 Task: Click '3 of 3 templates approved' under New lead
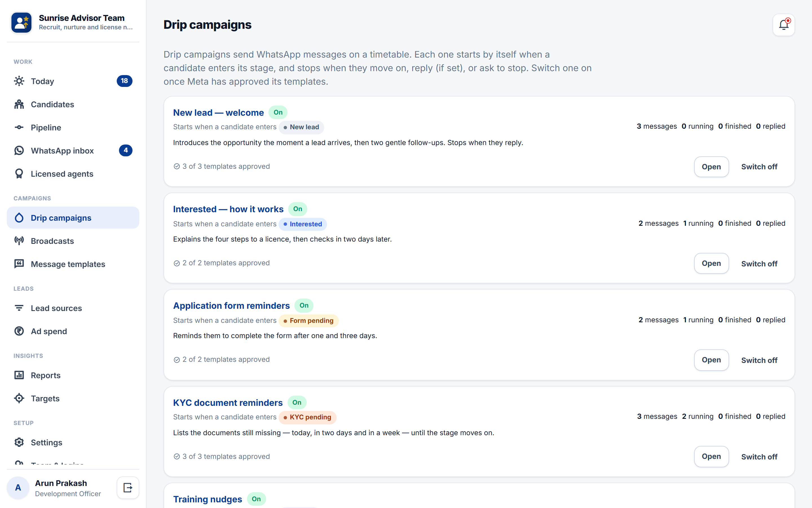click(222, 166)
